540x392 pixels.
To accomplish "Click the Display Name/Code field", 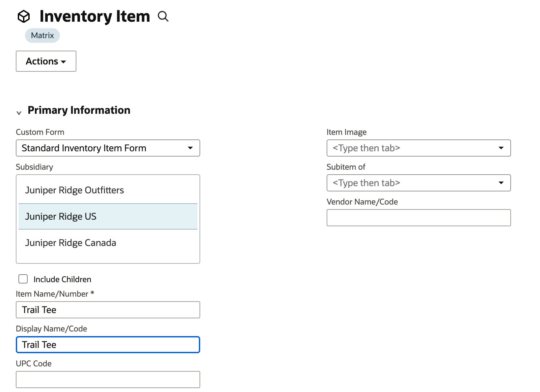I will 108,345.
